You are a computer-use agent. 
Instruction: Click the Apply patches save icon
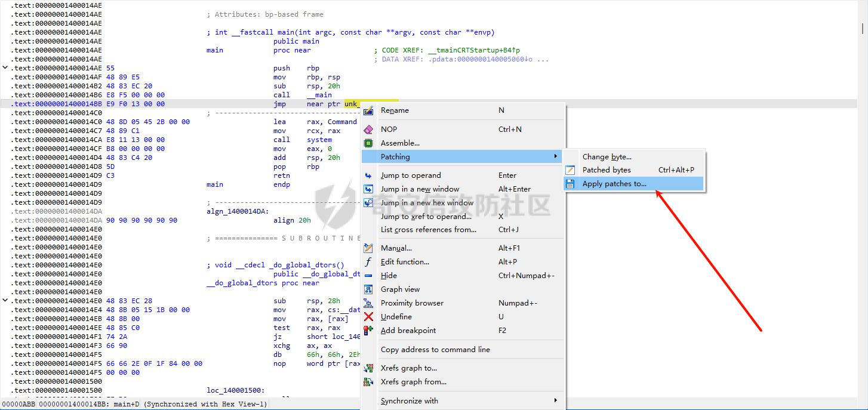coord(570,184)
